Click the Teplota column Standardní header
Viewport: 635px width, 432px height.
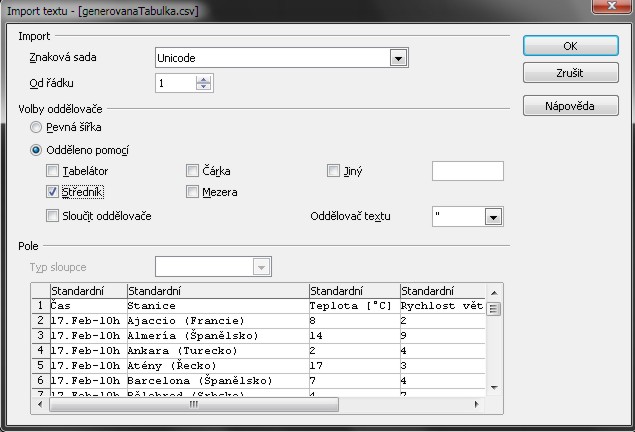[x=353, y=290]
